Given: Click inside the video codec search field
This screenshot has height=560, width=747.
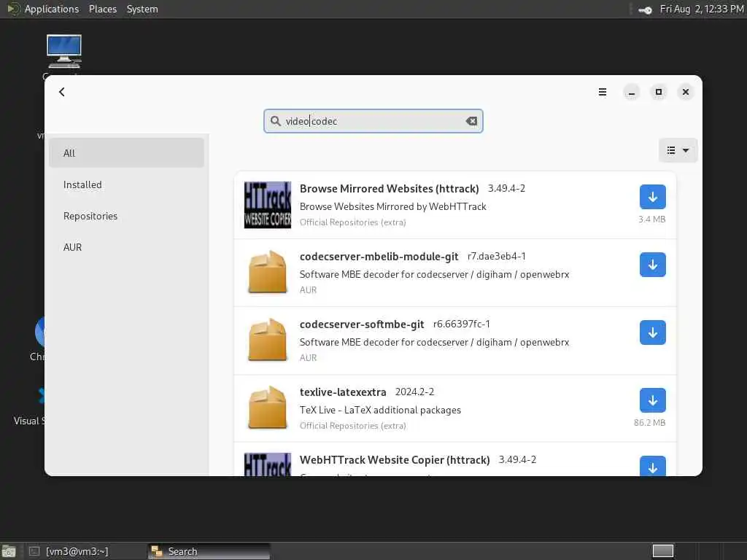Looking at the screenshot, I should coord(373,121).
